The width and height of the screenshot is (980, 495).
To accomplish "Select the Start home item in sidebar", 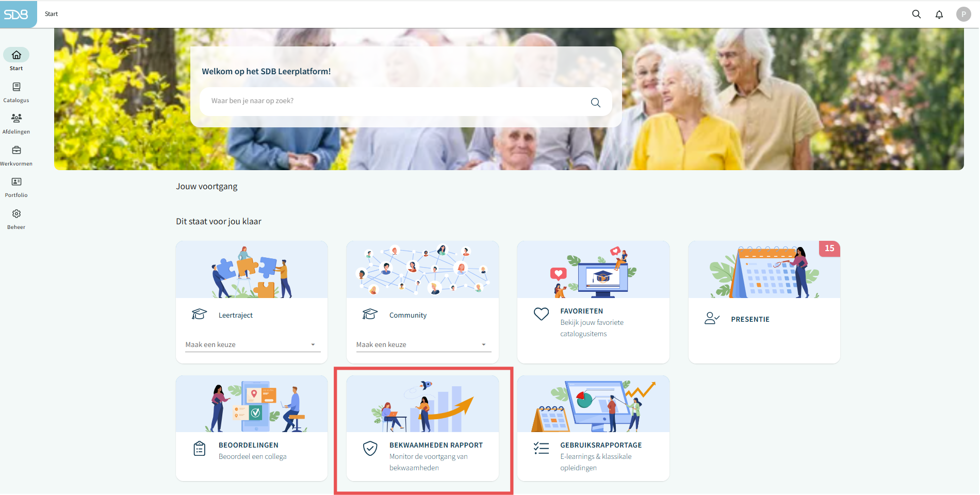I will [17, 60].
